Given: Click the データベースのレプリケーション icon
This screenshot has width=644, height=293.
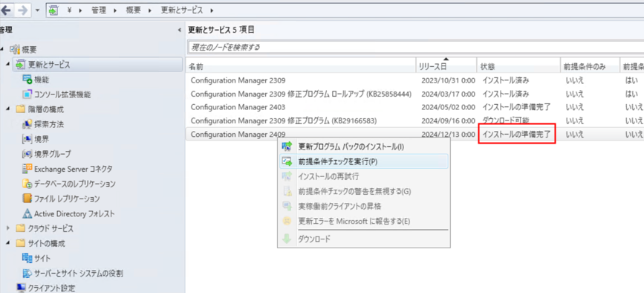Looking at the screenshot, I should (27, 184).
